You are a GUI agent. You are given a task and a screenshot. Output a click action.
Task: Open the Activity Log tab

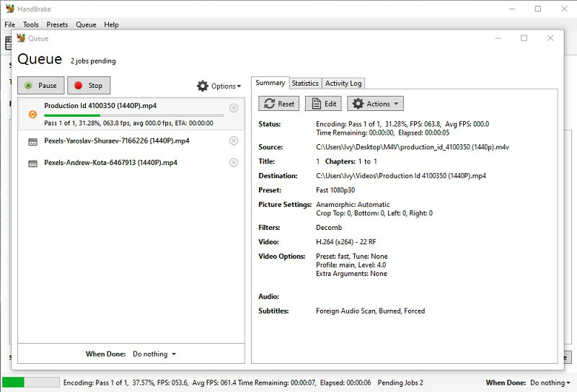click(x=343, y=84)
